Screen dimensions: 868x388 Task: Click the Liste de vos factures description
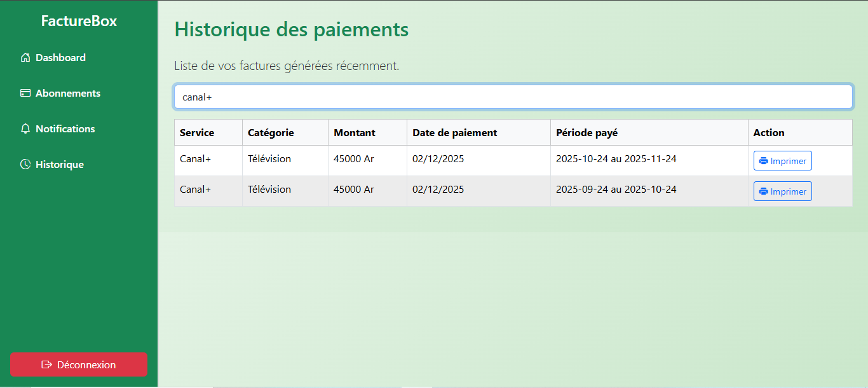tap(287, 66)
